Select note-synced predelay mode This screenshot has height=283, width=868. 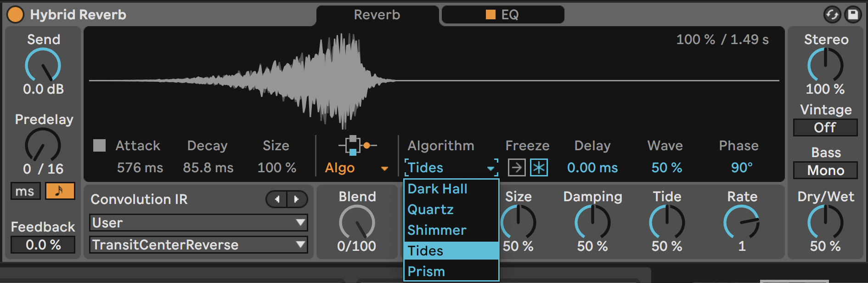(x=60, y=191)
